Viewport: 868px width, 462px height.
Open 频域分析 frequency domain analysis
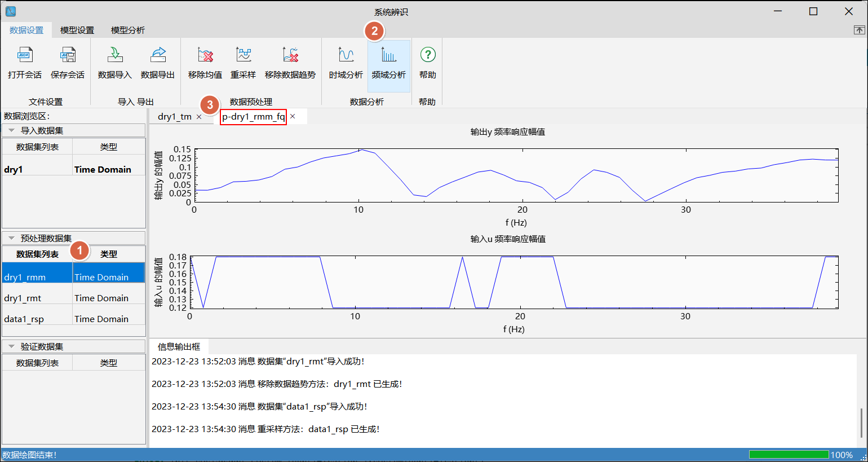tap(388, 55)
